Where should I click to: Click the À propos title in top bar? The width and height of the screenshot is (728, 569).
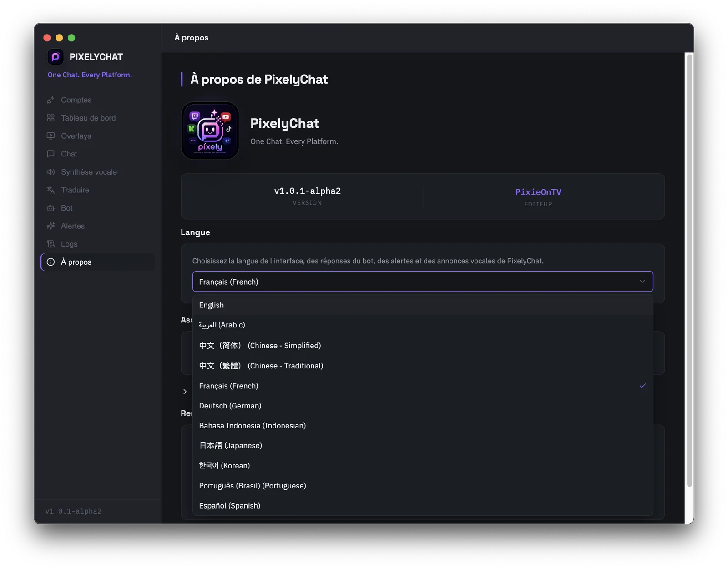192,38
